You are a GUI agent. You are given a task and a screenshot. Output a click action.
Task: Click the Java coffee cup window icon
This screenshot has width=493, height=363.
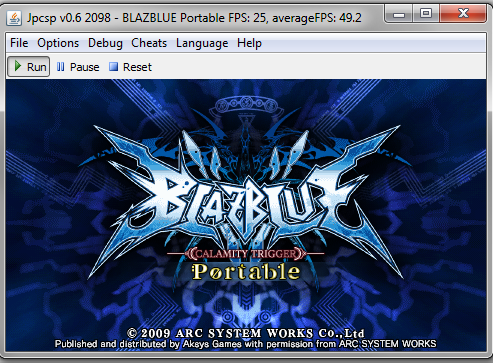pos(14,18)
